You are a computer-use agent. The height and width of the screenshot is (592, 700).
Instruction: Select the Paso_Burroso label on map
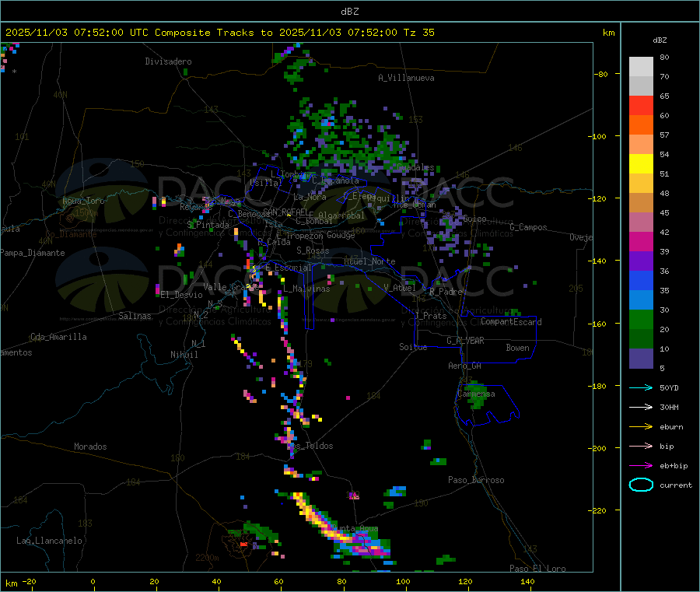tap(476, 480)
